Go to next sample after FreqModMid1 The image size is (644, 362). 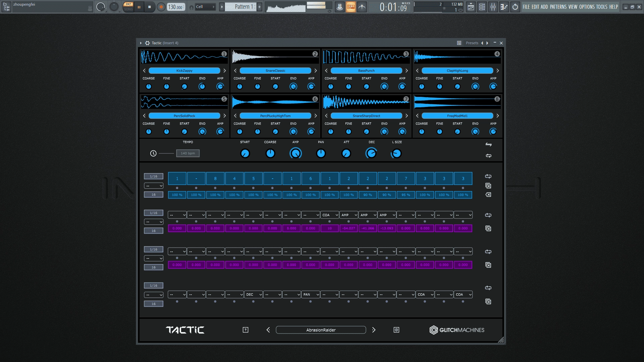(498, 116)
